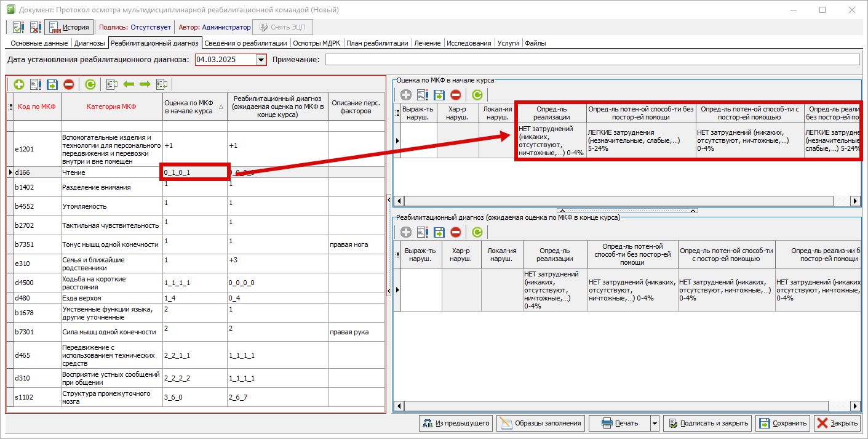Open the История log button
Screen dimensions: 868x439
coord(69,27)
